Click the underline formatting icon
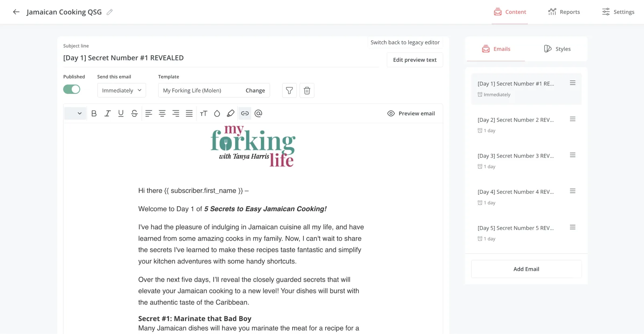 tap(121, 114)
